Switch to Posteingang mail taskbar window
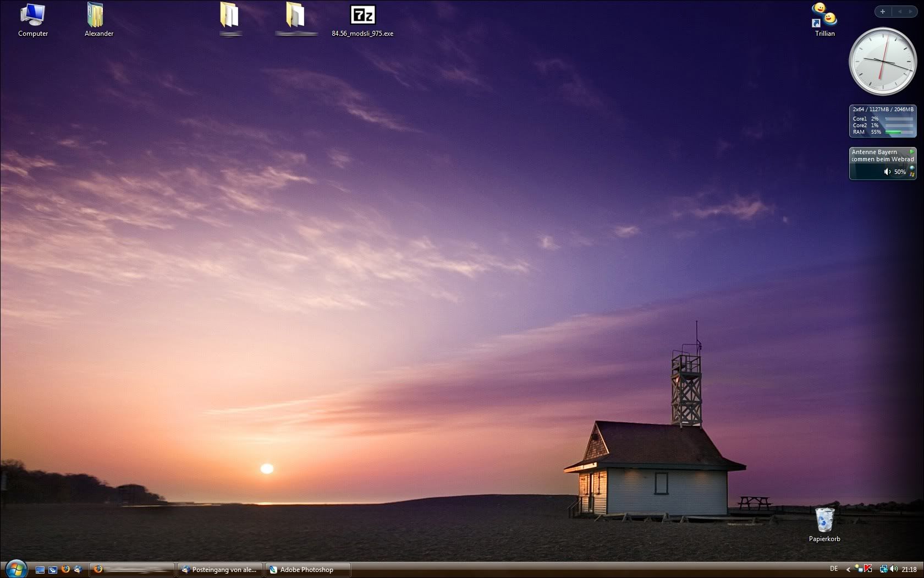The height and width of the screenshot is (578, 924). coord(220,570)
